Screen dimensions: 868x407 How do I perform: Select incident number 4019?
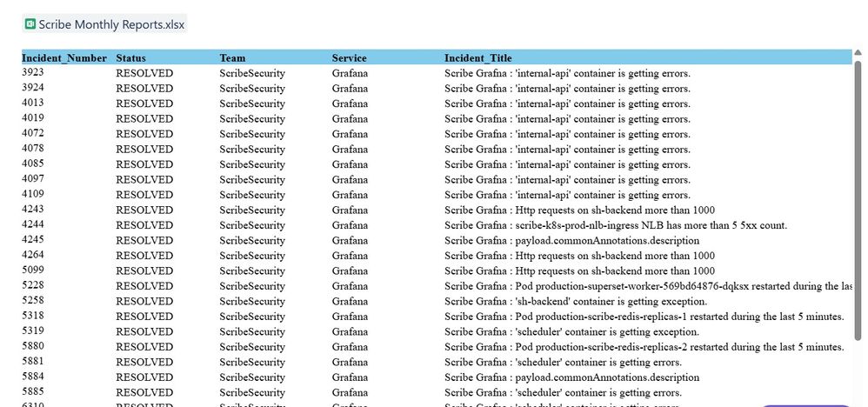click(x=33, y=118)
